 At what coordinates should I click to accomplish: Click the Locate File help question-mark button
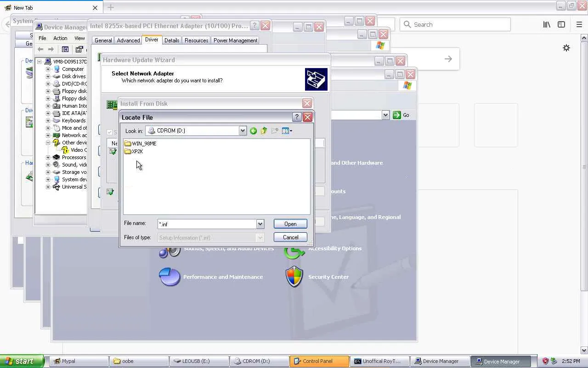(x=297, y=117)
